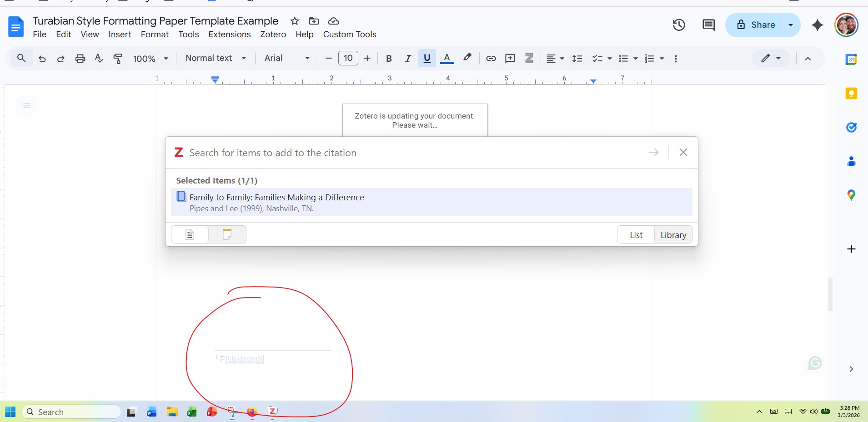
Task: Toggle underline formatting
Action: click(x=427, y=58)
